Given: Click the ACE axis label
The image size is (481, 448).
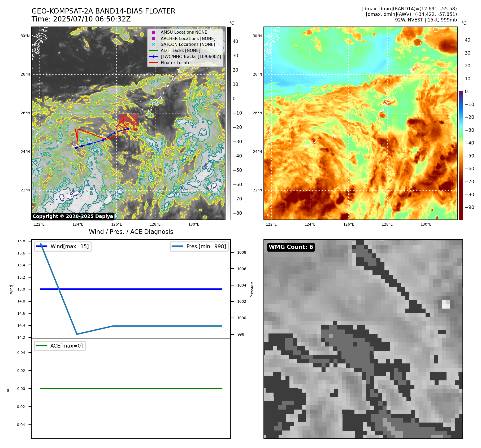Looking at the screenshot, I should 8,389.
